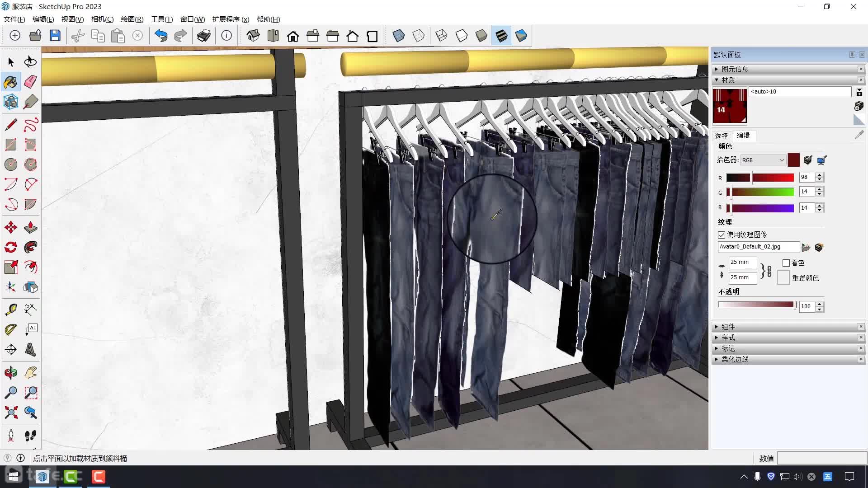
Task: Check the 着色 colorize checkbox
Action: coord(786,263)
